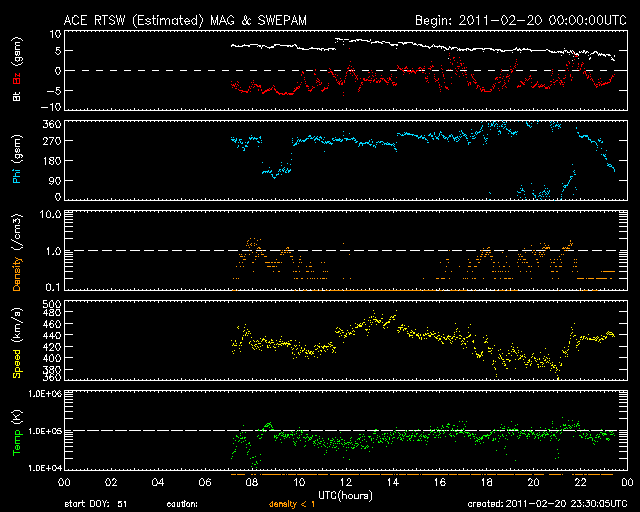
Task: Click the 'created: 2011-02-20 23:30:05UTC' timestamp
Action: [x=547, y=504]
